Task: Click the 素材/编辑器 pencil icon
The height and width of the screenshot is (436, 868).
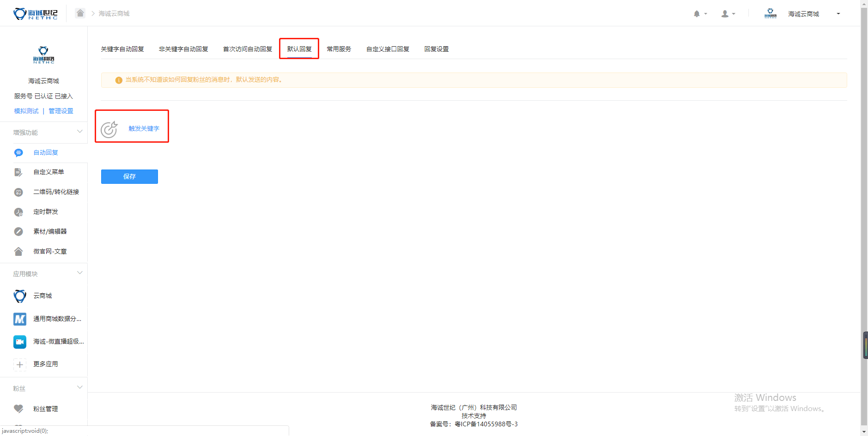Action: click(x=18, y=232)
